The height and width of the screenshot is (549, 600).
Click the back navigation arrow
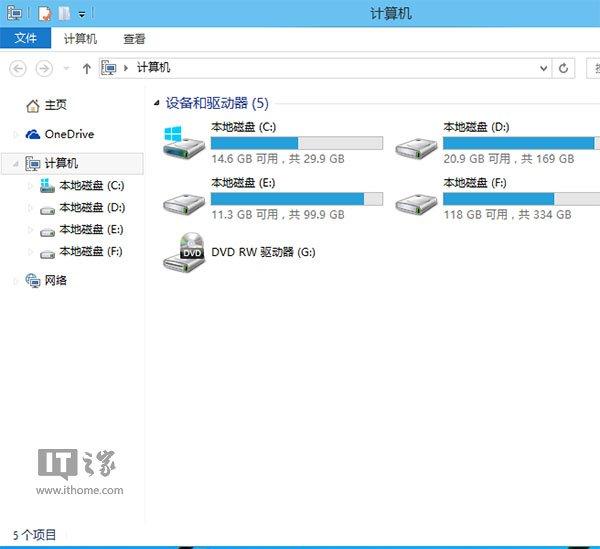[17, 68]
